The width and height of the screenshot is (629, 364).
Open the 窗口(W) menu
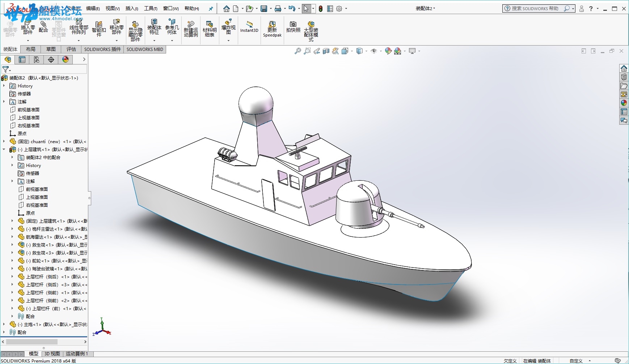(x=171, y=9)
